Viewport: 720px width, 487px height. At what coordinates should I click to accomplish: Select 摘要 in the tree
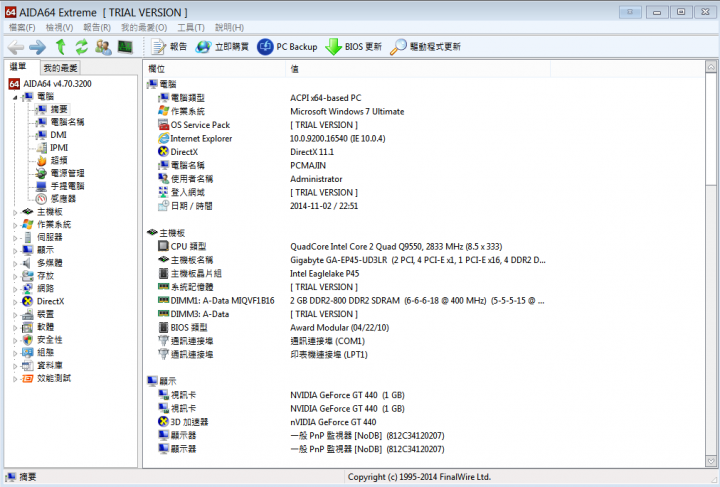click(59, 109)
